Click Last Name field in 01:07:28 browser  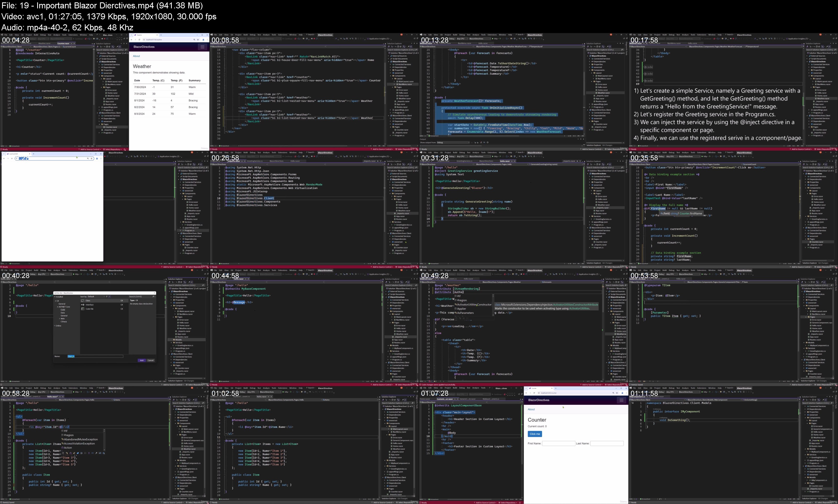point(607,444)
